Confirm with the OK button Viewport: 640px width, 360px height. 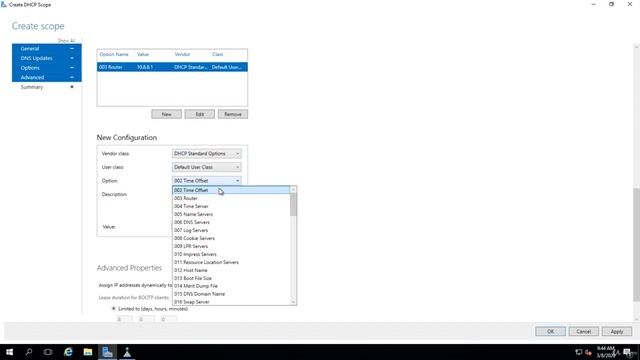click(x=550, y=331)
